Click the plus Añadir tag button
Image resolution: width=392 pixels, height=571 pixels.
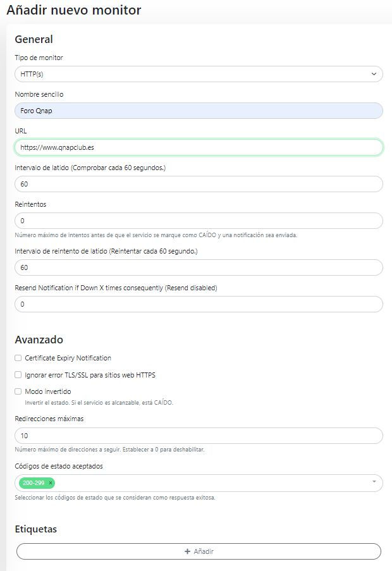(x=199, y=551)
